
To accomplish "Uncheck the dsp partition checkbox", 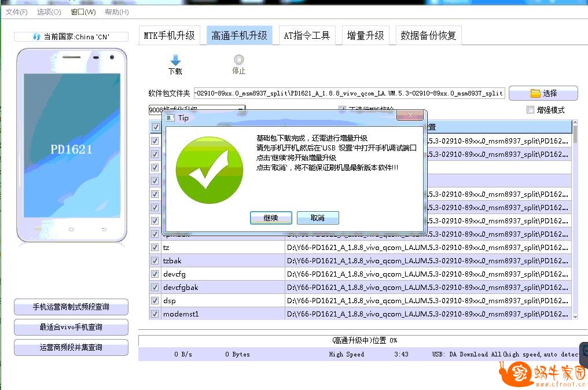I will pyautogui.click(x=155, y=301).
